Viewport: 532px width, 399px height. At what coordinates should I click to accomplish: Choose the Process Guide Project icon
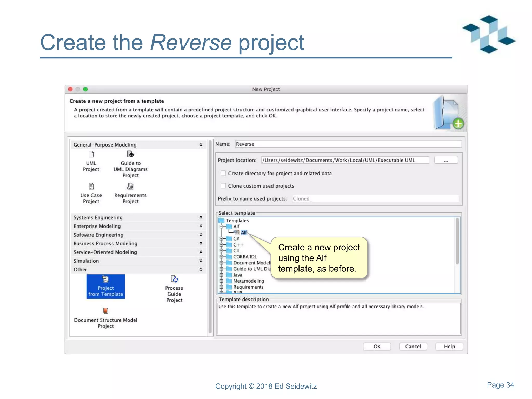tap(174, 279)
